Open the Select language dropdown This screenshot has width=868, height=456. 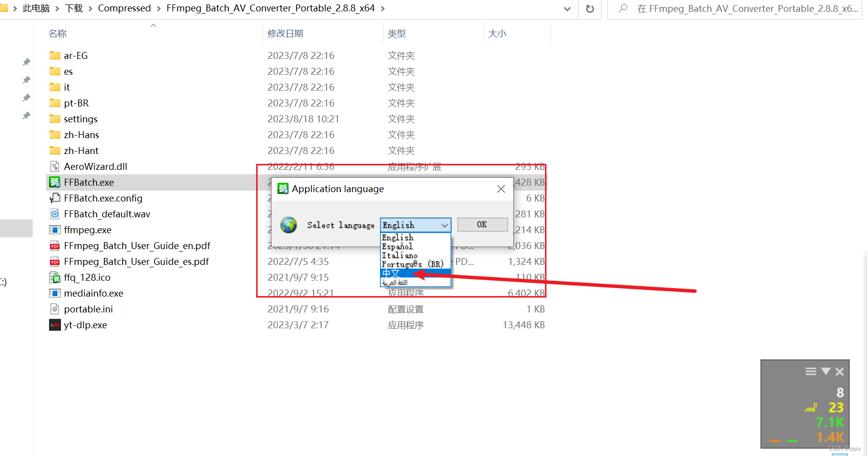tap(444, 225)
